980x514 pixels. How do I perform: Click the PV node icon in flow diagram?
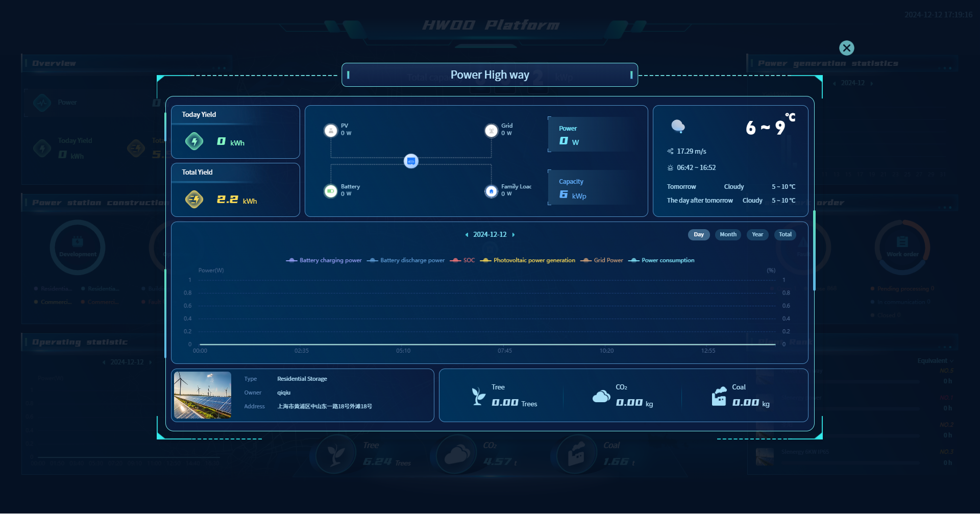pos(331,131)
